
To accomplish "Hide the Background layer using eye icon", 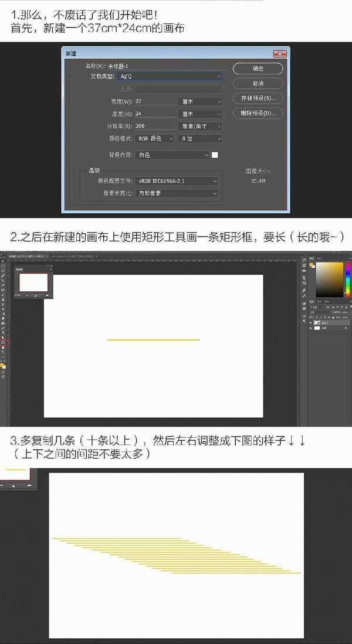I will [x=311, y=329].
